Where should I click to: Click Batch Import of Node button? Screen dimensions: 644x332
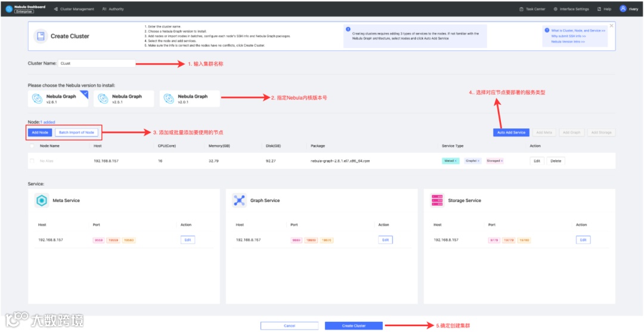point(76,133)
